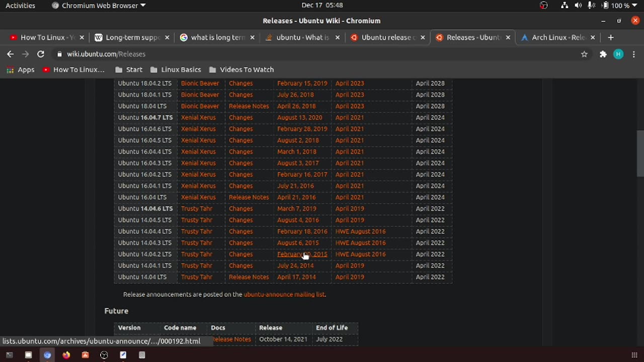Click HWE August 2016 in Ubuntu 14.04.4 row

361,231
